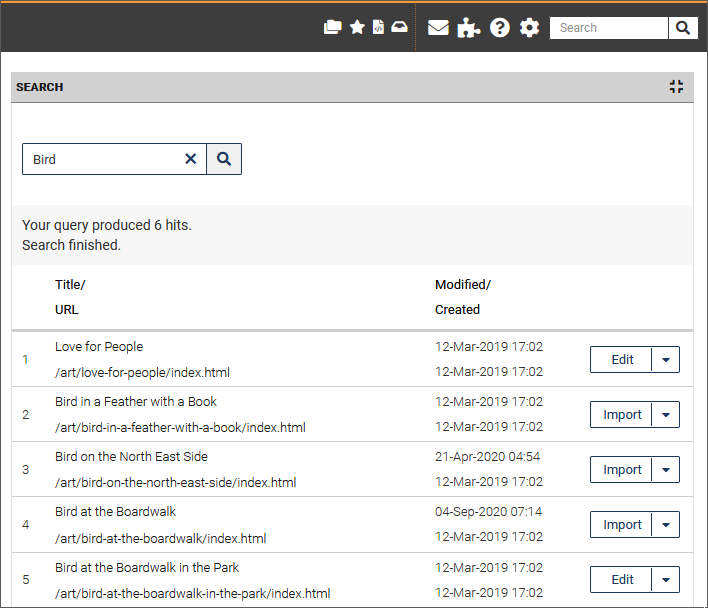This screenshot has height=608, width=708.
Task: Open the favorites star icon
Action: coord(357,28)
